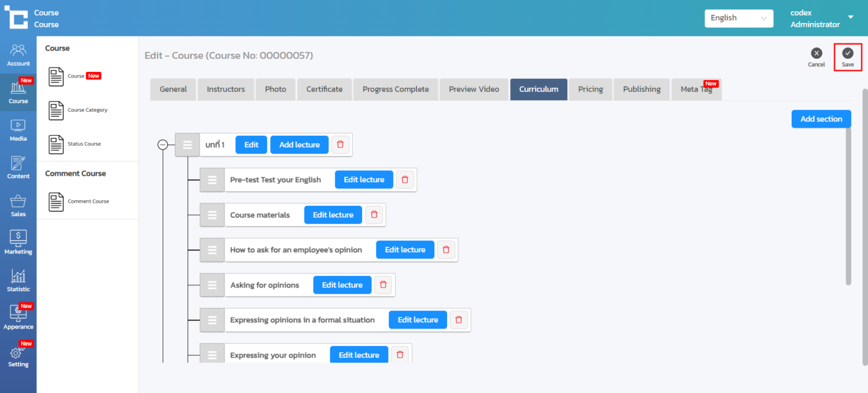Delete the Pre-test Test your English lecture
The height and width of the screenshot is (393, 868).
point(405,180)
